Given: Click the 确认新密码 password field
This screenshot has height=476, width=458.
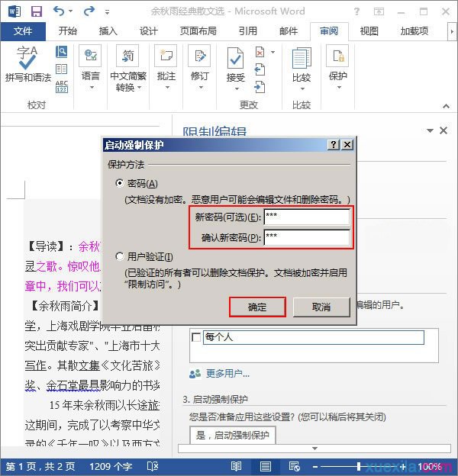Looking at the screenshot, I should click(307, 237).
